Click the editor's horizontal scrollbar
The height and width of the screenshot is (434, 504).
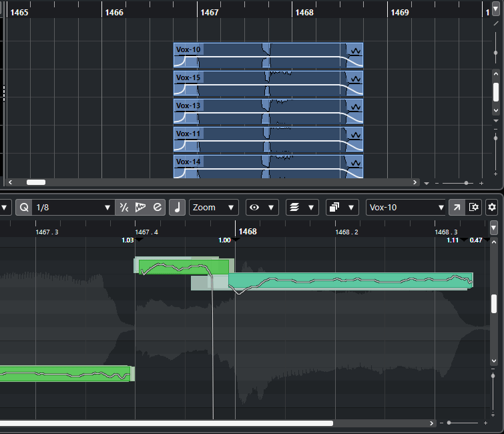[x=167, y=423]
